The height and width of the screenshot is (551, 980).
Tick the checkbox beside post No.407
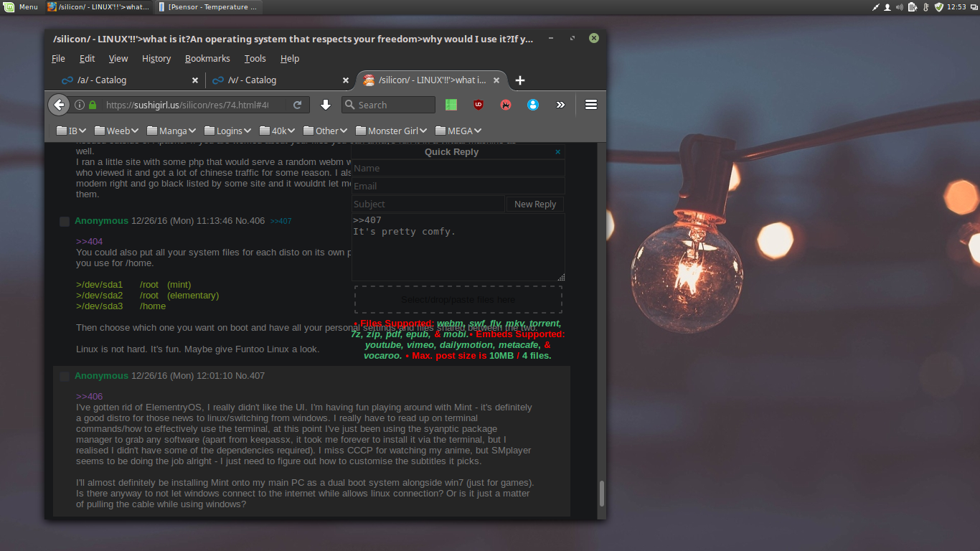pyautogui.click(x=65, y=377)
